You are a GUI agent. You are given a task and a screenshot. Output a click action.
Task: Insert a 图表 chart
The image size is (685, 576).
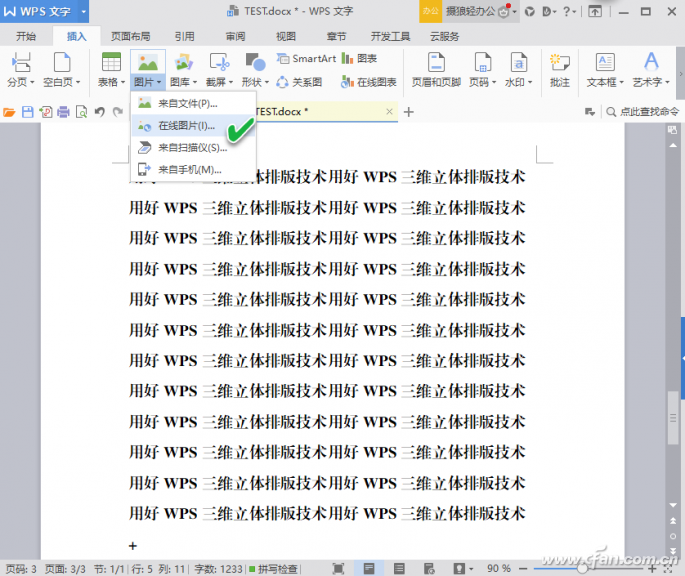click(x=359, y=59)
